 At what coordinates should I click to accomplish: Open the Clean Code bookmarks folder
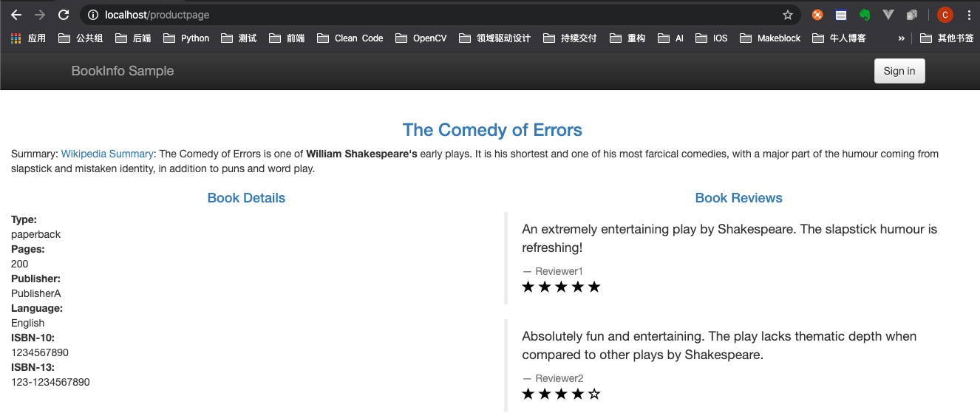350,38
